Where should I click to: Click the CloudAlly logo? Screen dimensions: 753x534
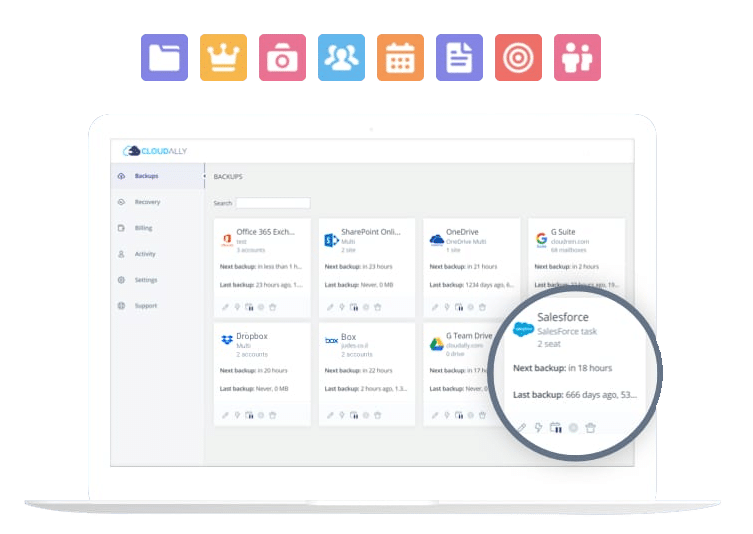click(155, 151)
